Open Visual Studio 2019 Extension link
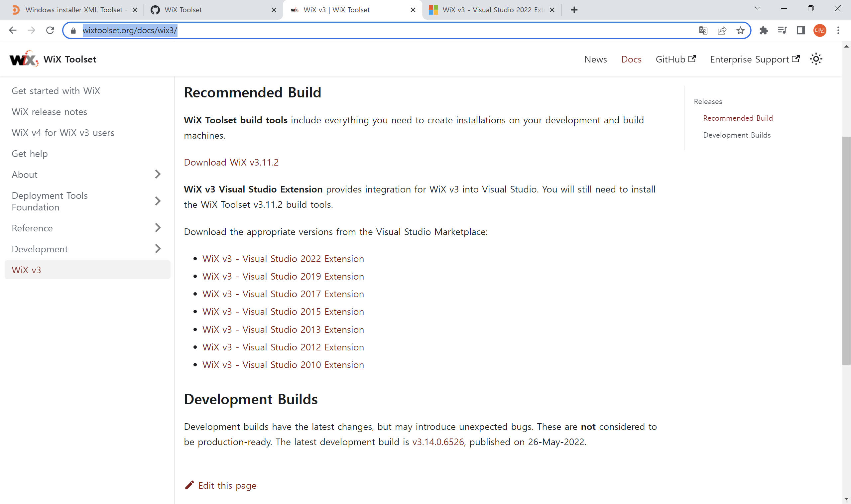 [x=283, y=277]
